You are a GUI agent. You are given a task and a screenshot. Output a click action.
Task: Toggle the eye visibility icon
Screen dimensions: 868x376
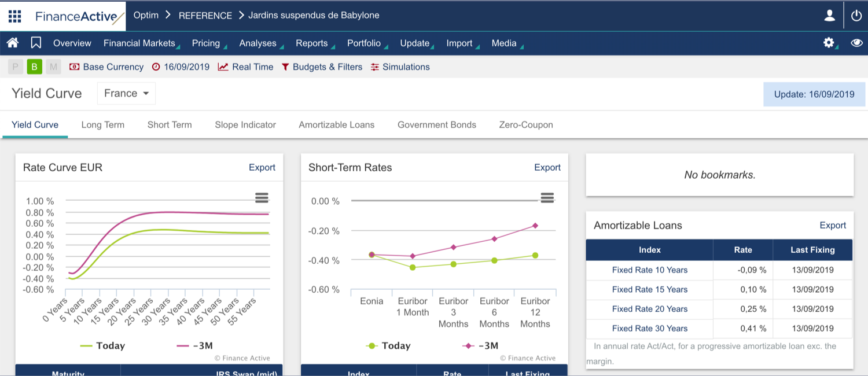(x=856, y=43)
